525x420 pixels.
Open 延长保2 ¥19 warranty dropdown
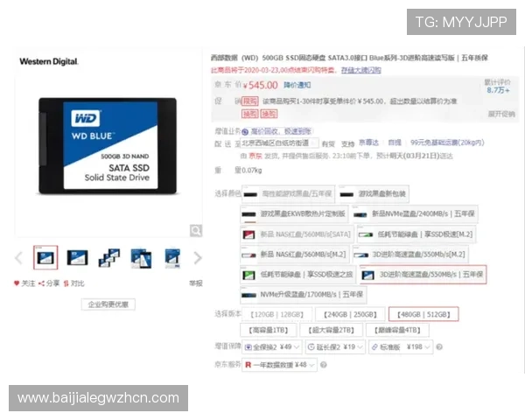coord(335,347)
